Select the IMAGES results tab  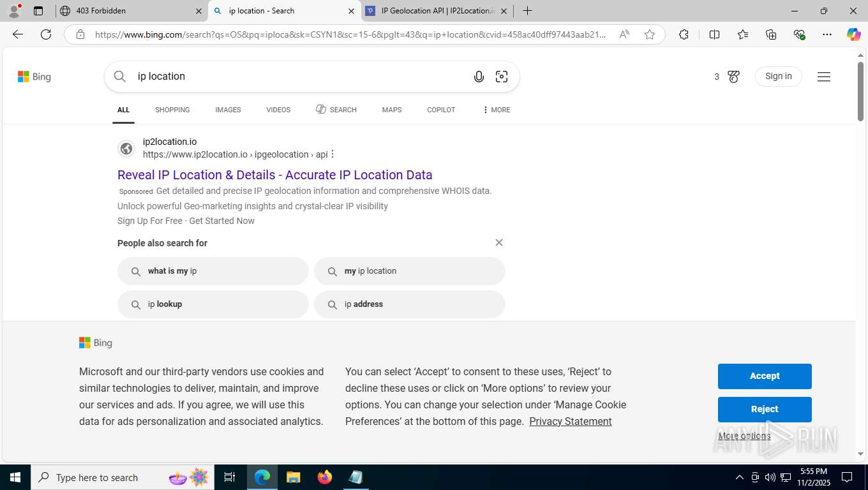pyautogui.click(x=228, y=110)
